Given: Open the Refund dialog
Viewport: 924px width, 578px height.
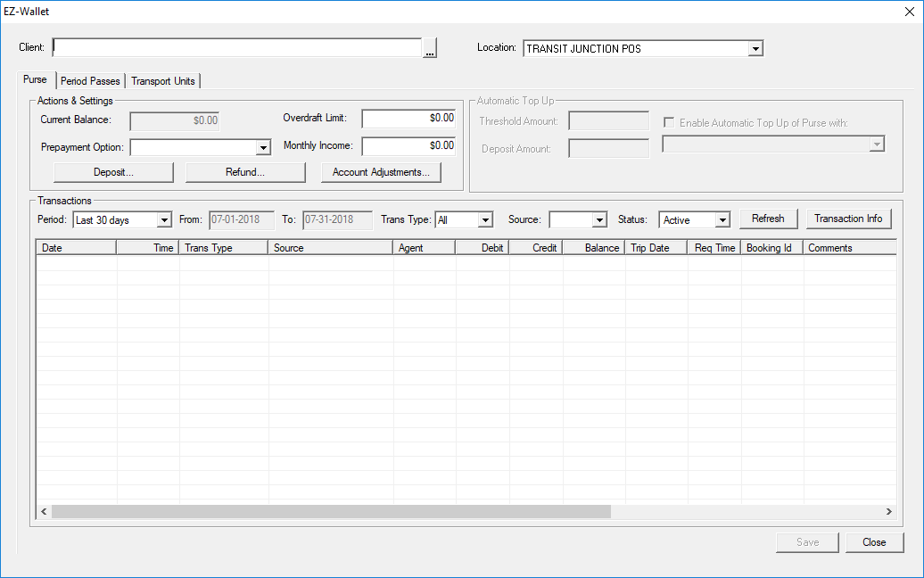Looking at the screenshot, I should click(245, 172).
